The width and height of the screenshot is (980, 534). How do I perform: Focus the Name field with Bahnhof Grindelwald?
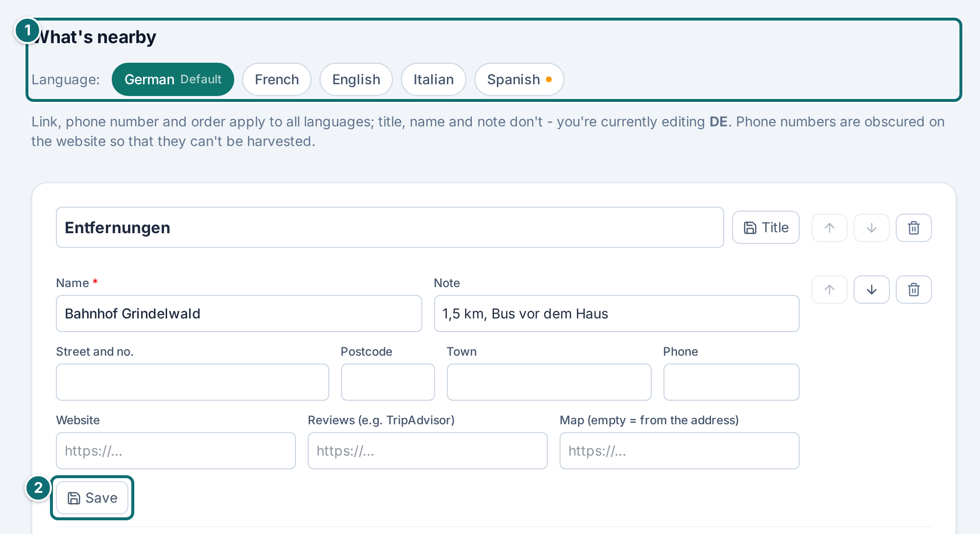[239, 314]
